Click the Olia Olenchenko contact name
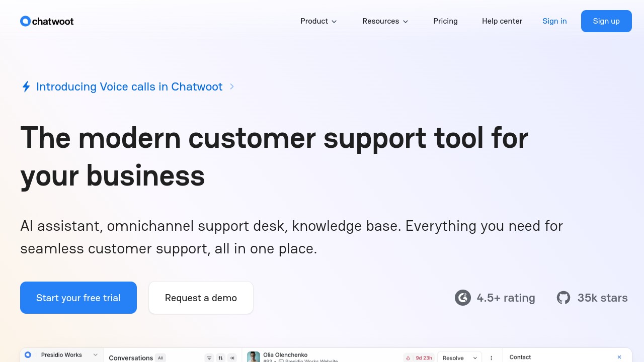The height and width of the screenshot is (362, 644). tap(285, 355)
